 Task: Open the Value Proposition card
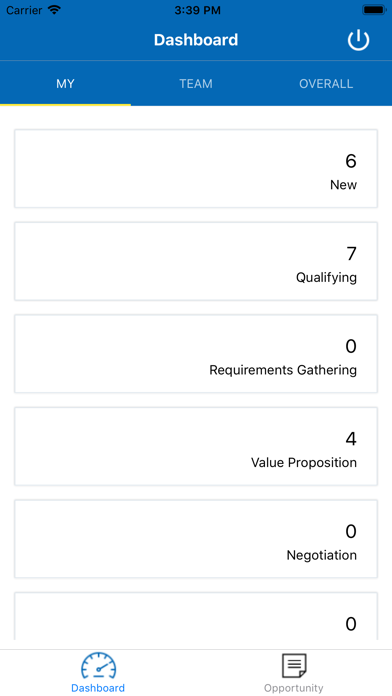point(196,446)
